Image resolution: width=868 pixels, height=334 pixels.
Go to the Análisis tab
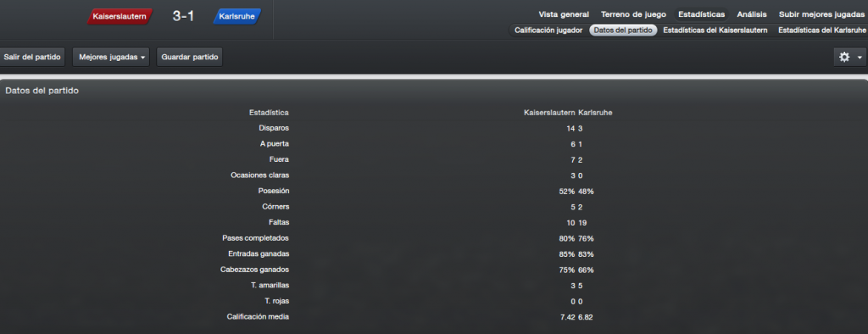(752, 14)
